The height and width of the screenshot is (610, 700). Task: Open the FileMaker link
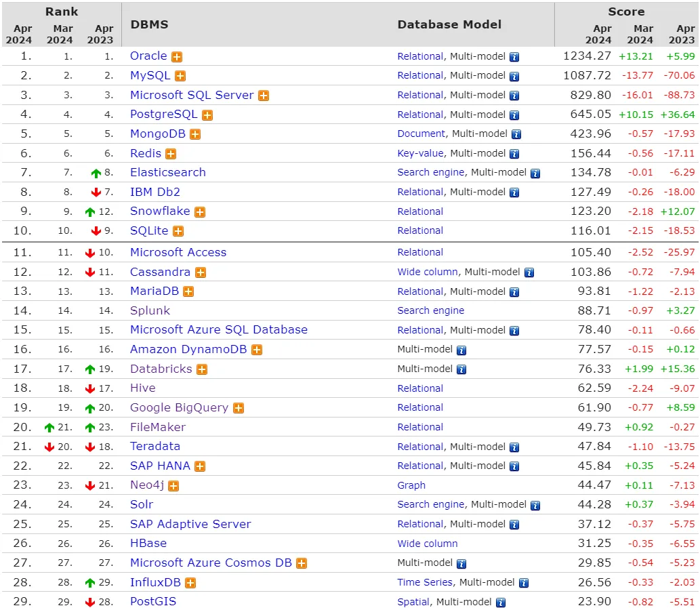click(x=158, y=428)
